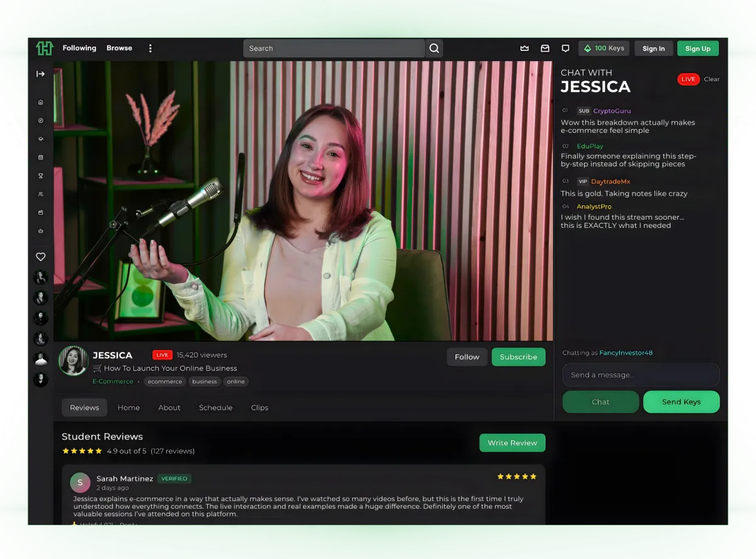Switch to the Clips tab
Viewport: 756px width, 559px height.
click(x=260, y=408)
